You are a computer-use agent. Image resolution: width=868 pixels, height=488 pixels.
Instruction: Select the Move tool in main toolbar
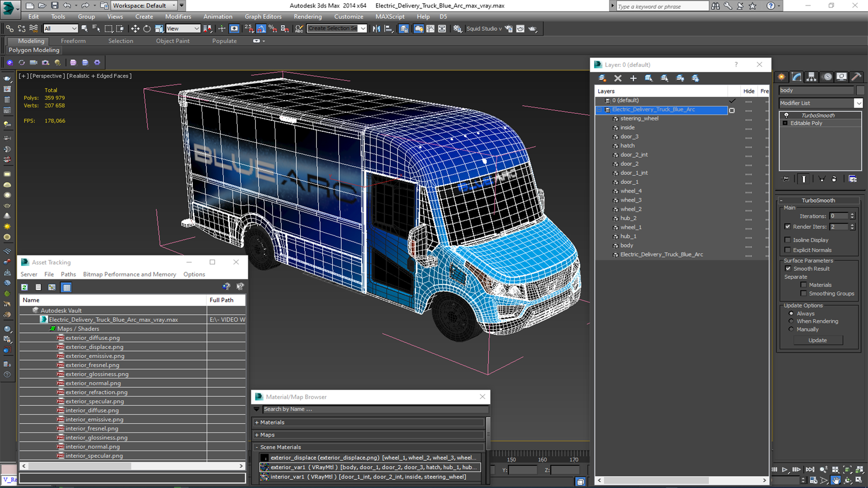tap(135, 28)
